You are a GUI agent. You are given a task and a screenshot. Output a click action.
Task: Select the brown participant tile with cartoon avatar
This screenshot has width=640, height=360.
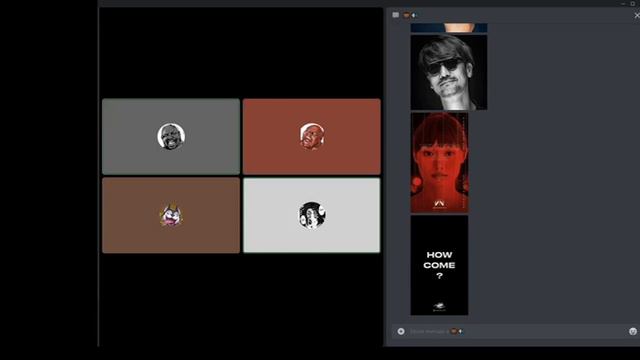click(171, 215)
